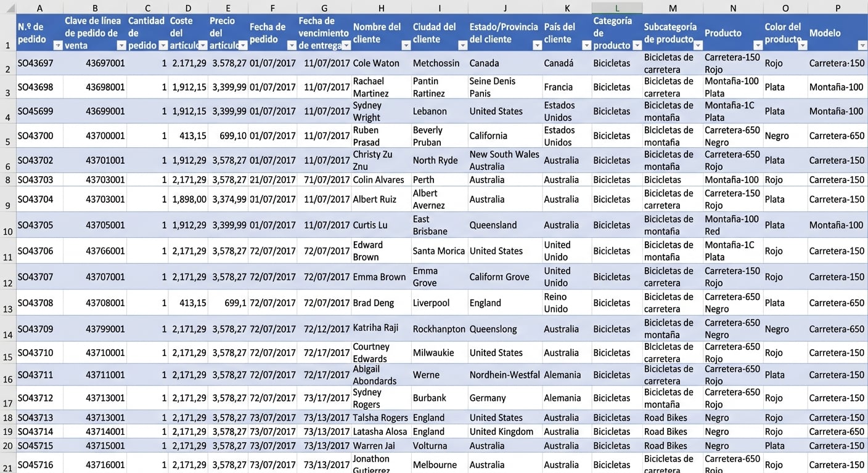Click the city cell Santa Morica
Image resolution: width=868 pixels, height=473 pixels.
pos(440,251)
